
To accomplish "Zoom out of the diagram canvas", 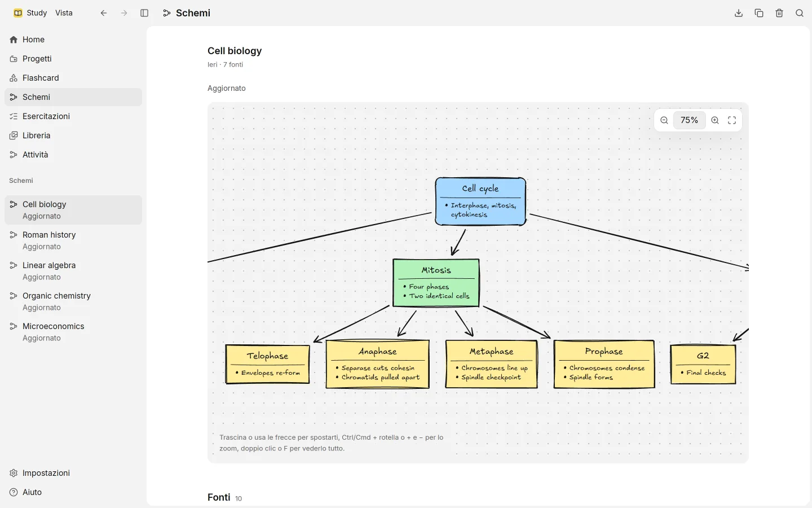I will (x=664, y=120).
